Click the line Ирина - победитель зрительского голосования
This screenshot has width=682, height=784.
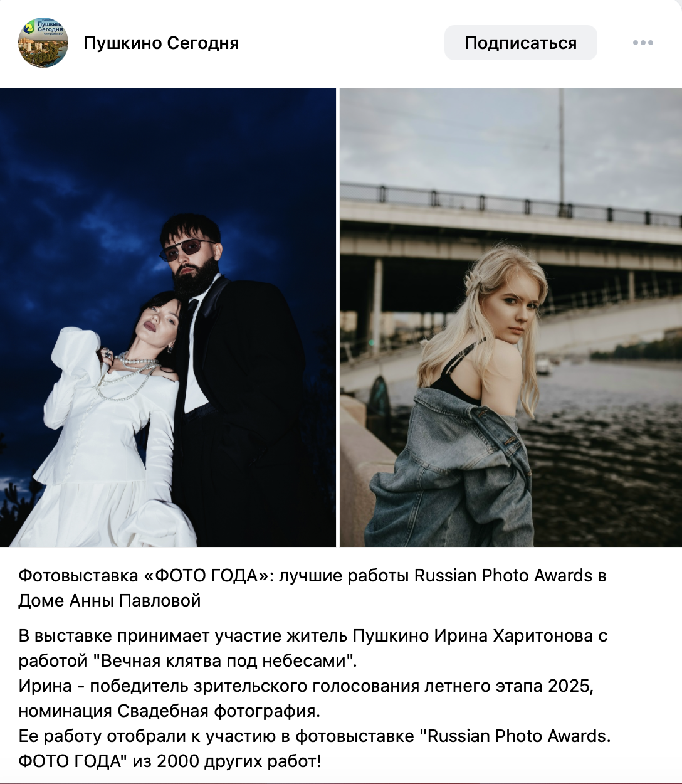[x=306, y=686]
